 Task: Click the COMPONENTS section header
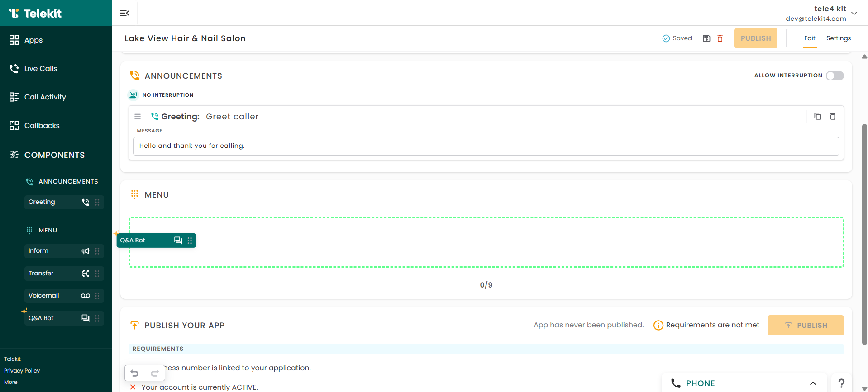(x=48, y=155)
